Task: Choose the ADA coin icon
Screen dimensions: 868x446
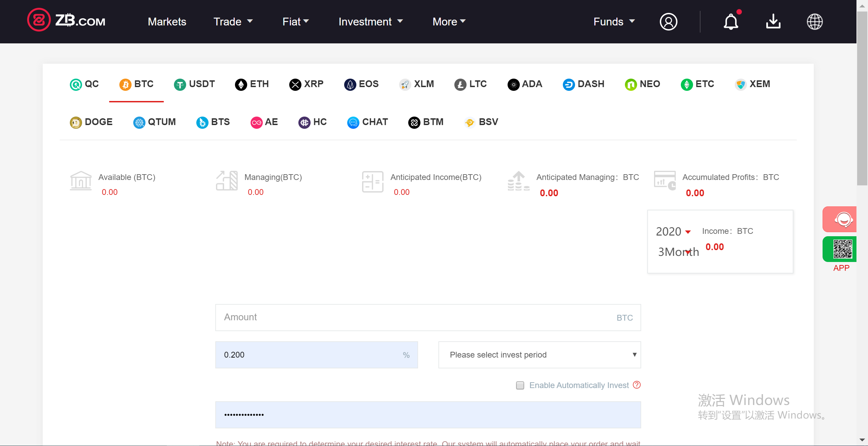Action: 513,84
